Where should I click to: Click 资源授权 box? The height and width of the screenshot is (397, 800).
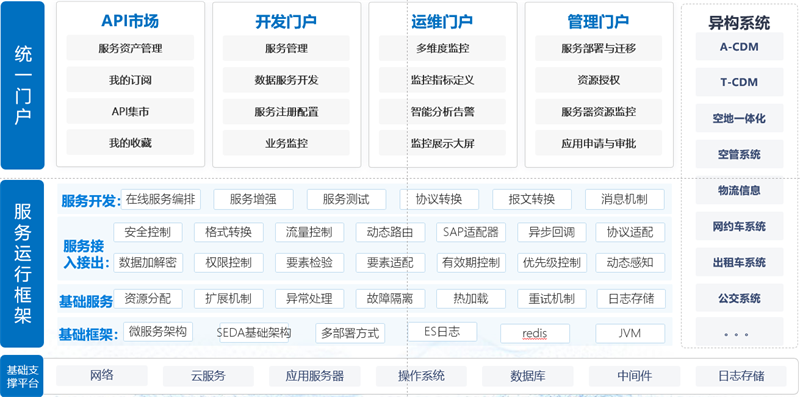(x=598, y=80)
